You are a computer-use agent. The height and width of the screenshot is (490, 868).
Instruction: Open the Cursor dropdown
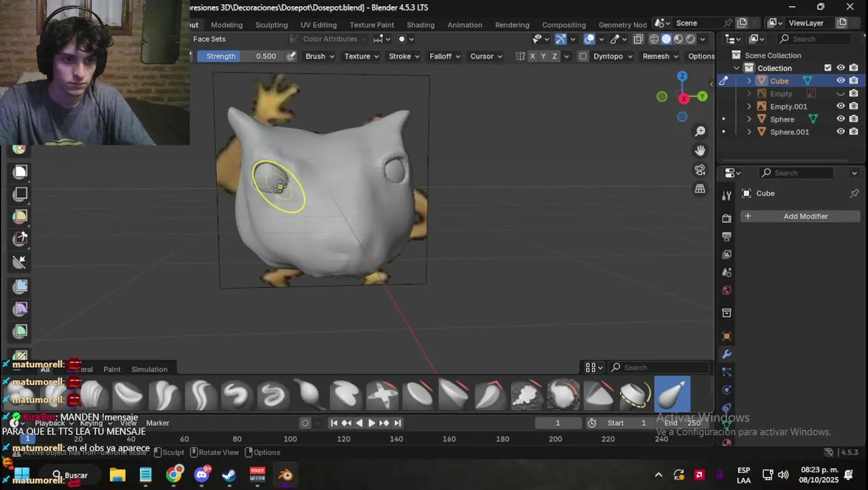[486, 56]
